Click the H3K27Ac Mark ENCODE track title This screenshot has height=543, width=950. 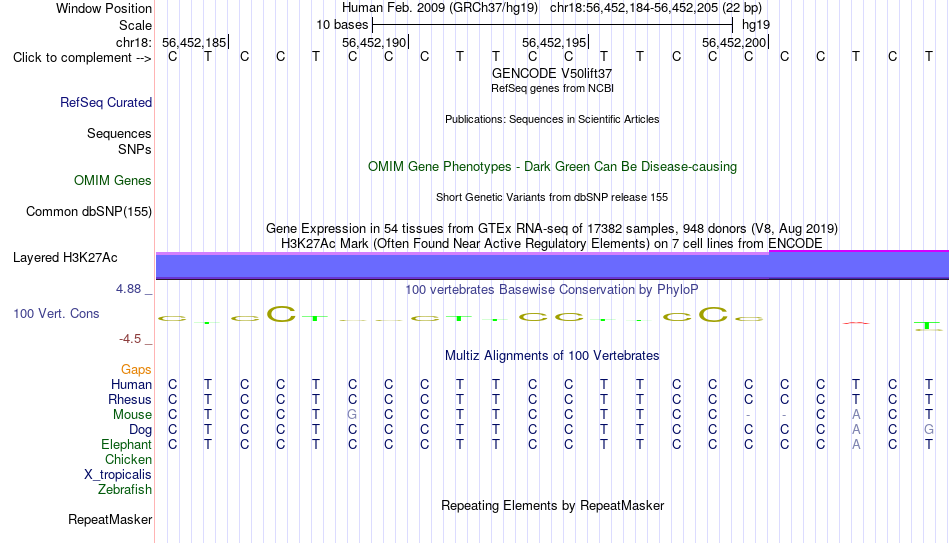pos(552,244)
